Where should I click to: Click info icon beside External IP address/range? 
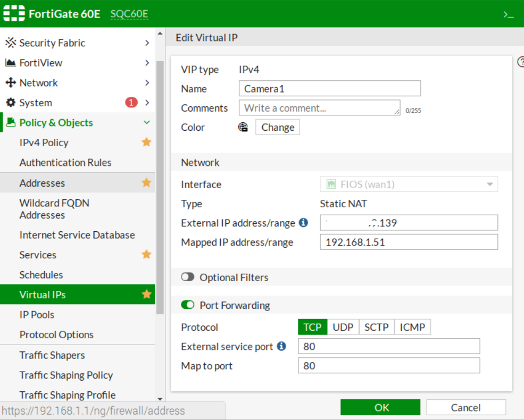(303, 222)
